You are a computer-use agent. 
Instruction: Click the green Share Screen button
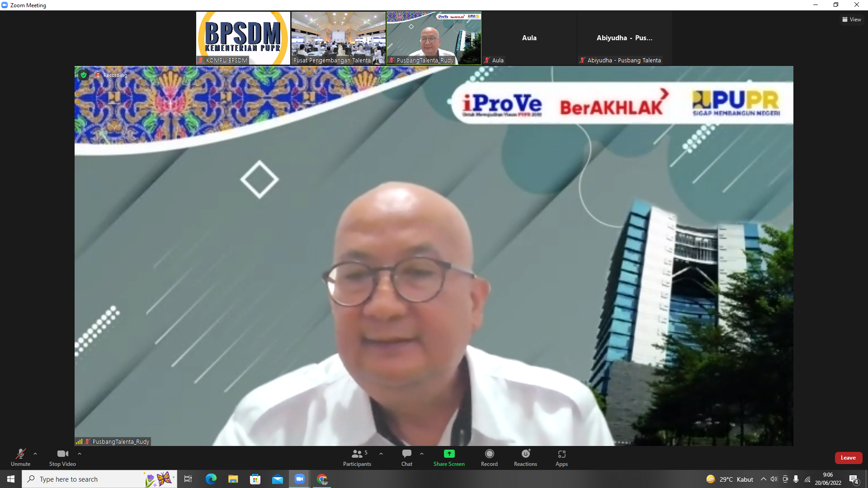pyautogui.click(x=449, y=457)
